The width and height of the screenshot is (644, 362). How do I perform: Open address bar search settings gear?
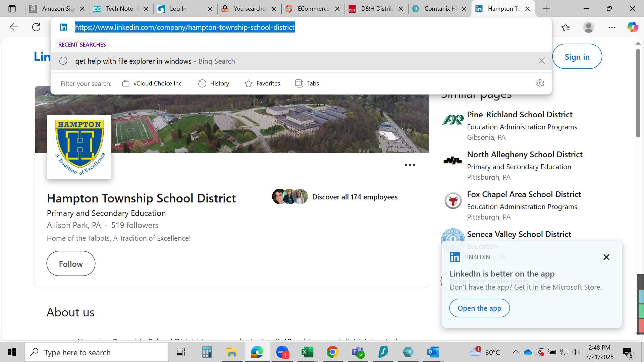click(x=540, y=83)
